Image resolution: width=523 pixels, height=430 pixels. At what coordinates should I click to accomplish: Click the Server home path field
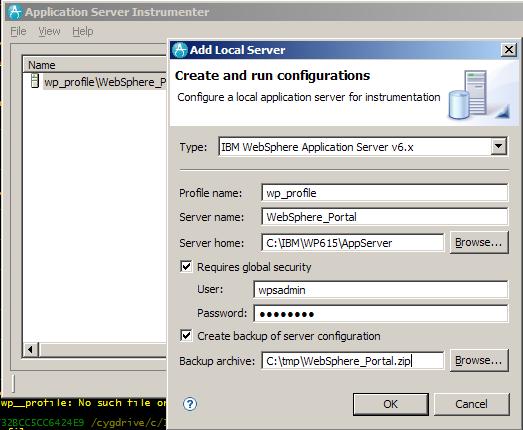point(353,243)
